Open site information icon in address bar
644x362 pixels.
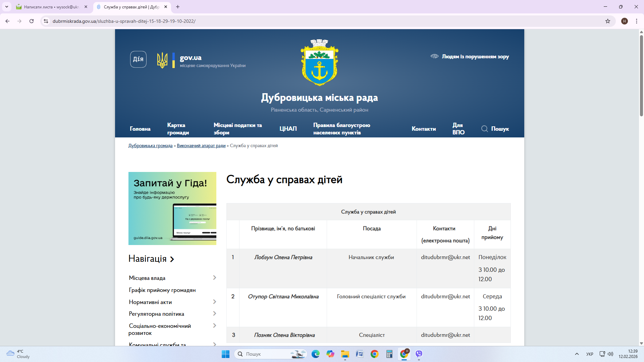(x=46, y=21)
